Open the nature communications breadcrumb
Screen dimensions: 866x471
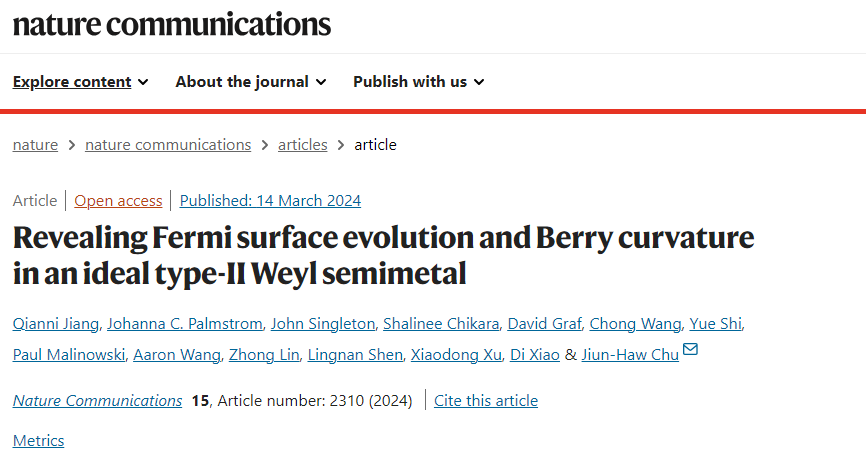[168, 145]
